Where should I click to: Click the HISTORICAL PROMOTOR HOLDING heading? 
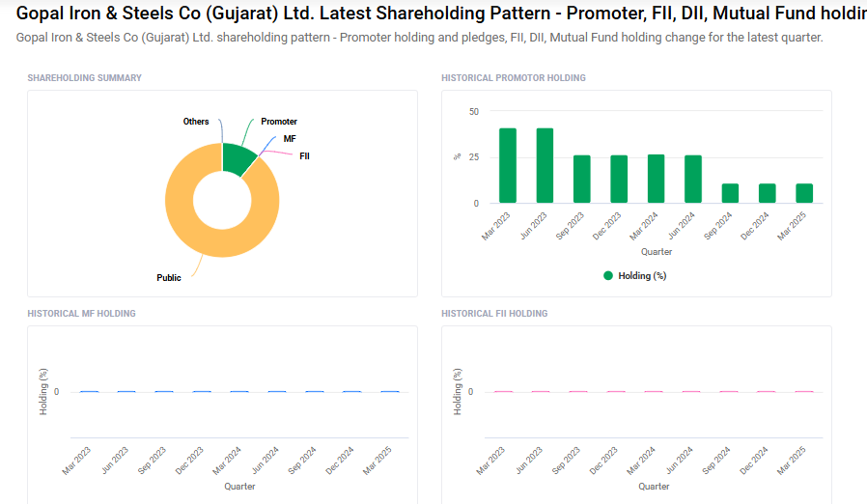(513, 78)
